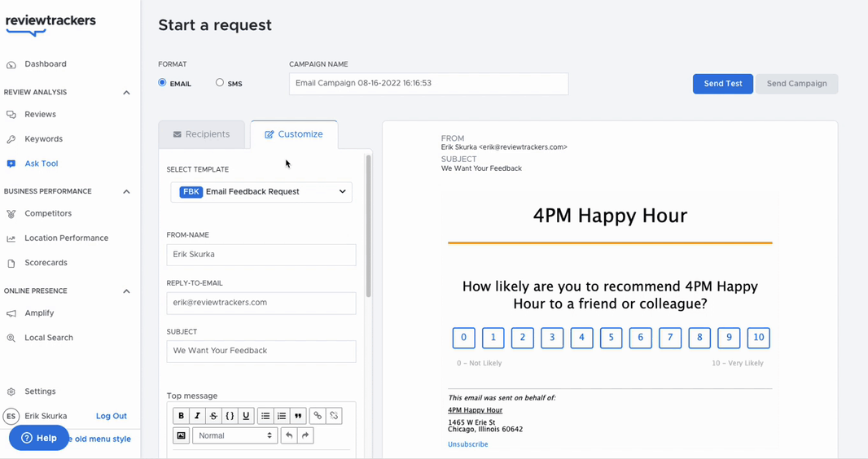
Task: Open the Select Template dropdown
Action: pyautogui.click(x=261, y=192)
